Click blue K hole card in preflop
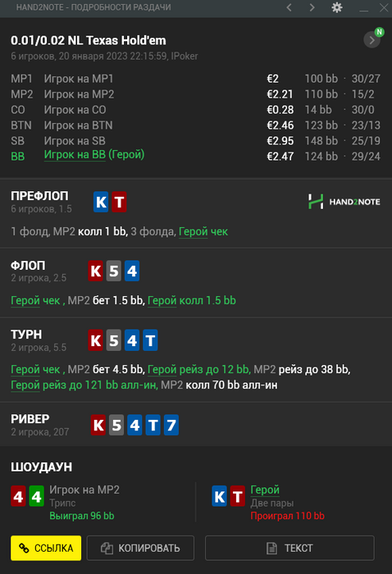 click(101, 202)
